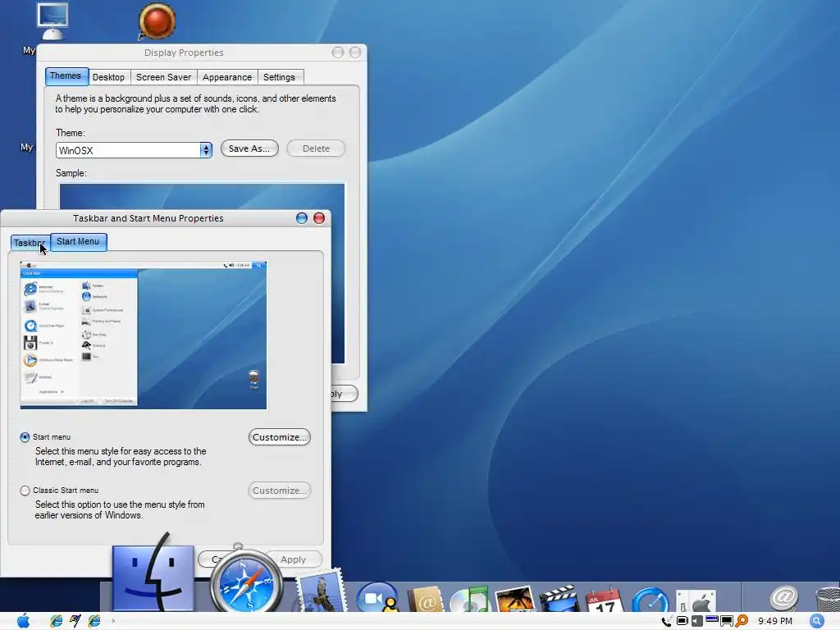Click Taskbar and Start Menu Properties title

[x=148, y=218]
